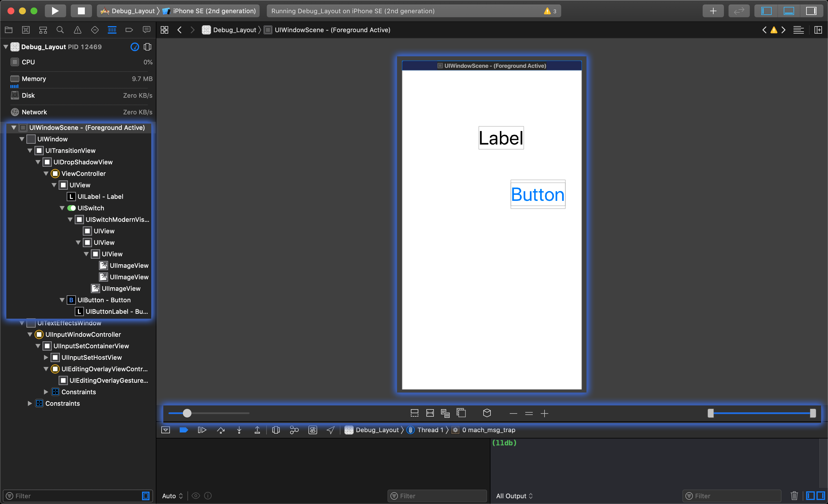Open the Breakpoint navigator icon
The width and height of the screenshot is (828, 504).
129,30
